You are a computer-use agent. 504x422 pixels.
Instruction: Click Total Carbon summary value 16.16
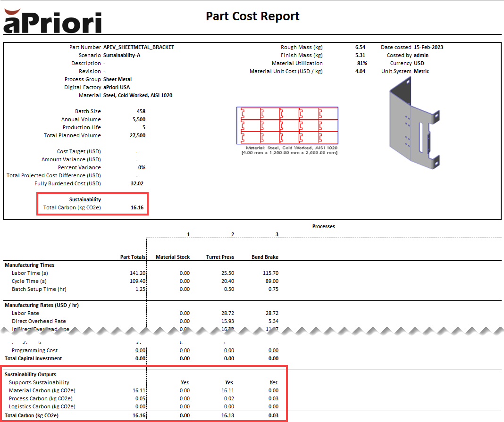pyautogui.click(x=137, y=207)
